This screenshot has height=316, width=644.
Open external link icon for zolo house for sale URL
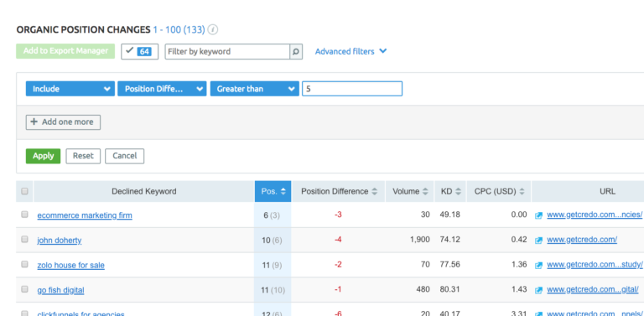pyautogui.click(x=539, y=266)
